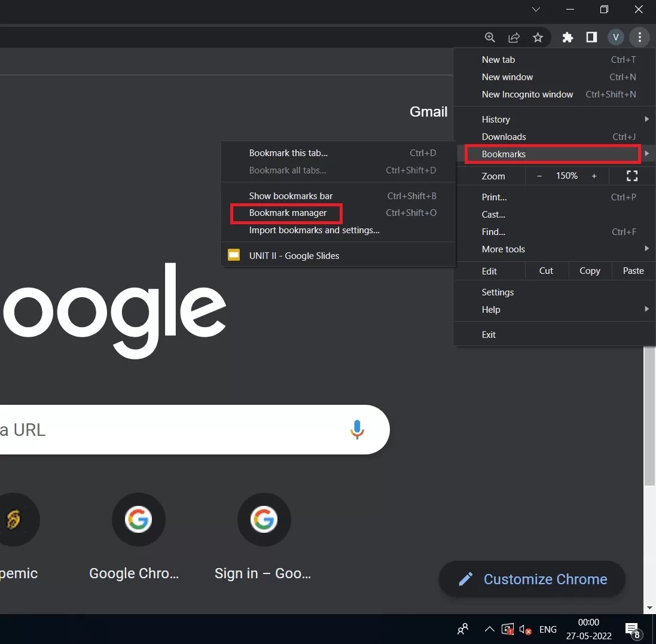Select Settings from the menu
The height and width of the screenshot is (644, 656).
click(498, 292)
